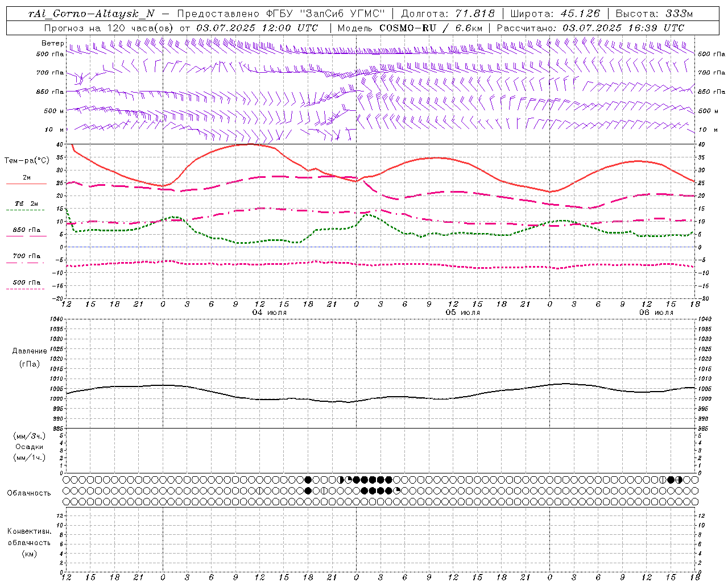This screenshot has width=728, height=582.
Task: Click the 500 гПа temperature legend entry
Action: pos(27,282)
